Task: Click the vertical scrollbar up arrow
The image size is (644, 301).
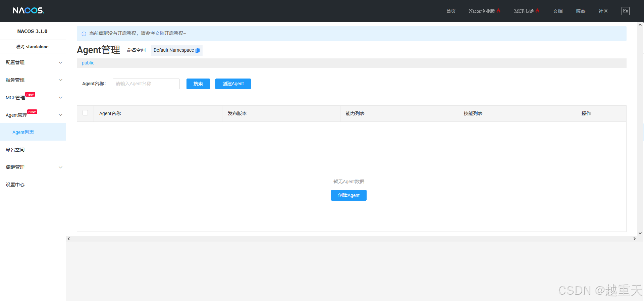Action: (640, 25)
